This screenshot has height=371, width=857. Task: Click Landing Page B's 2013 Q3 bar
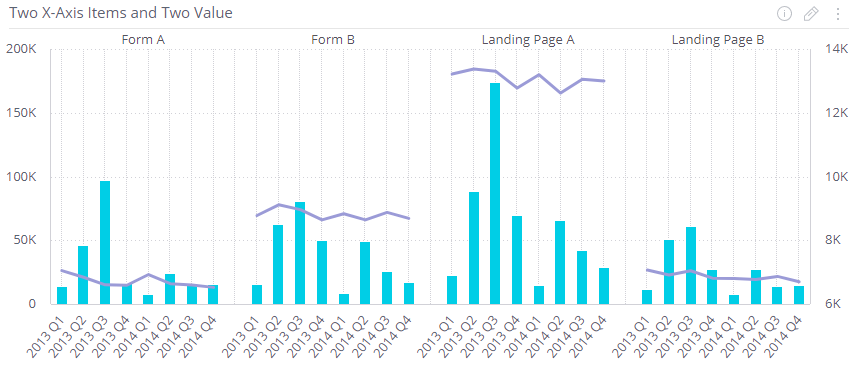(x=691, y=266)
